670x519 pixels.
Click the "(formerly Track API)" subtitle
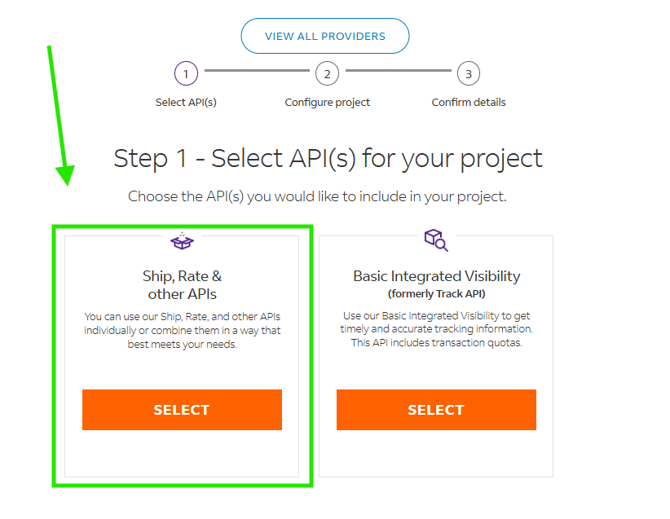(x=436, y=295)
